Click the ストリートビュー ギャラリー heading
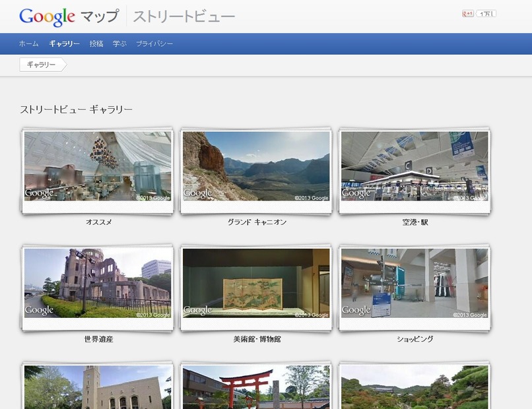The height and width of the screenshot is (409, 532). tap(76, 110)
